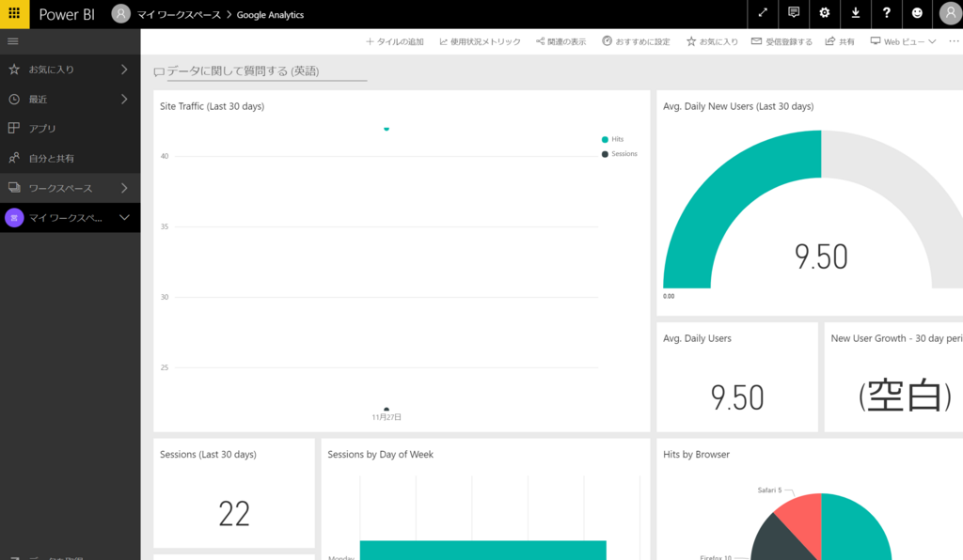This screenshot has width=963, height=560.
Task: Open the more options ellipsis in toolbar
Action: click(x=954, y=41)
